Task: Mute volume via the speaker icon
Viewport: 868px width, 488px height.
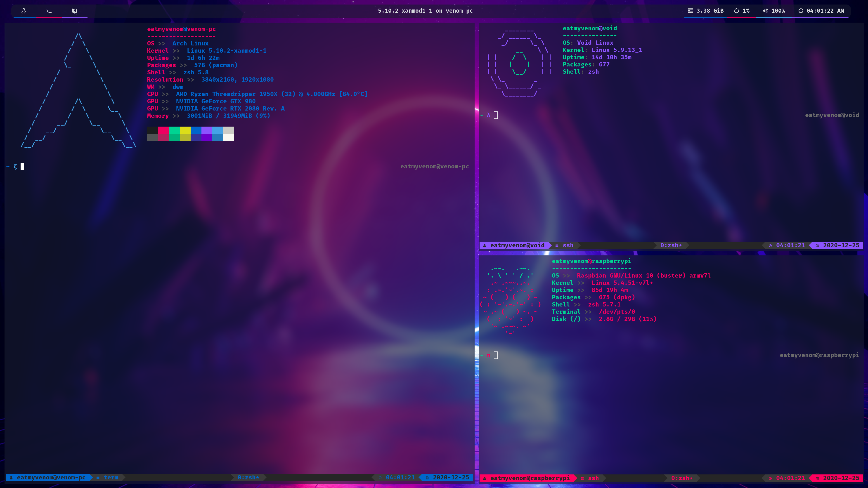Action: click(x=765, y=11)
